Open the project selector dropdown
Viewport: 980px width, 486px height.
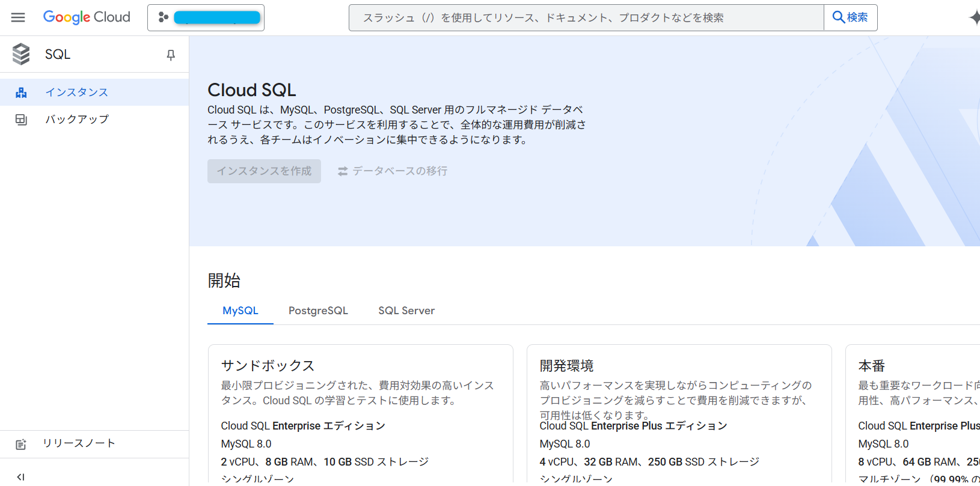click(x=206, y=17)
